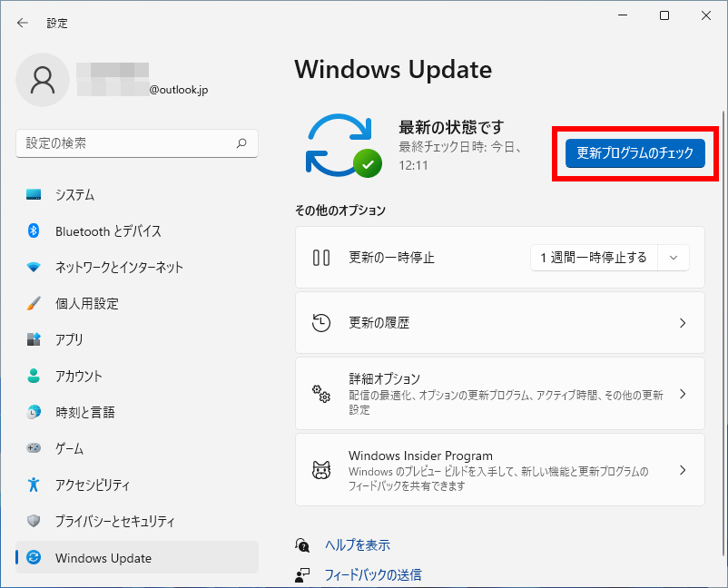Click the Bluetooth icon in the sidebar
This screenshot has height=588, width=728.
(x=34, y=230)
